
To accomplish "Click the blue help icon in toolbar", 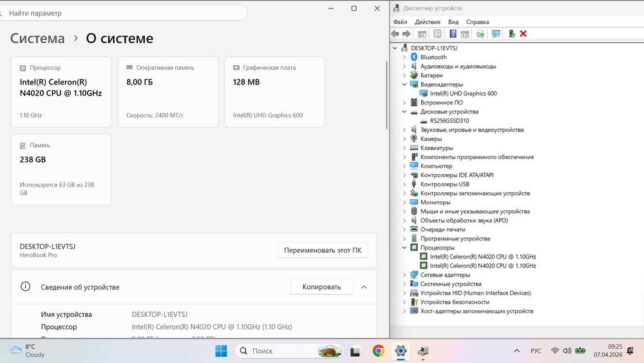I will tap(453, 34).
